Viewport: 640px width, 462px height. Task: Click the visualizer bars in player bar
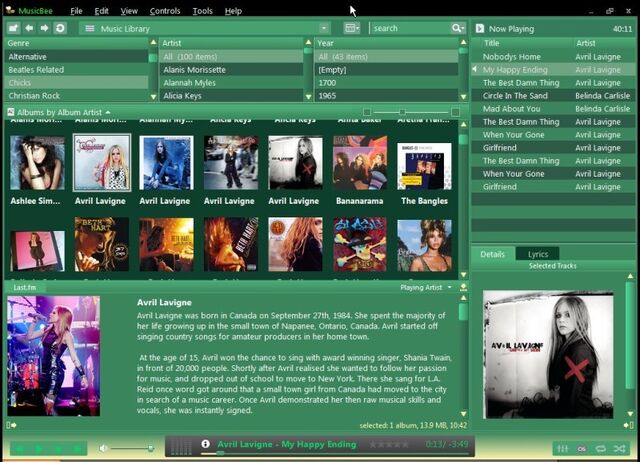coord(181,446)
